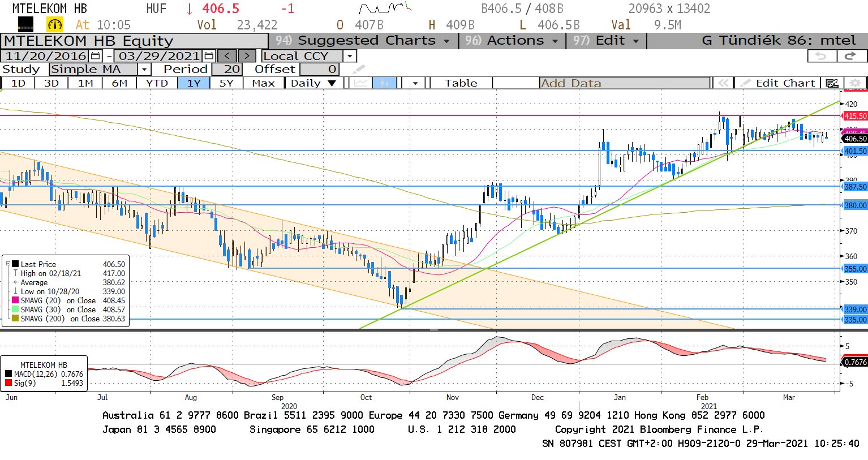This screenshot has height=460, width=868.
Task: Open chart settings gear
Action: [855, 83]
